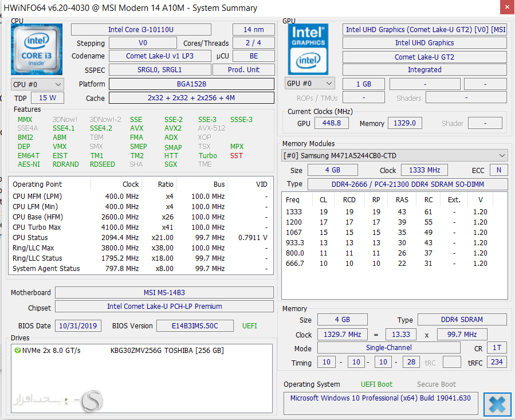Click the Intel Graphics logo image
Screen dimensions: 515x420
308,49
